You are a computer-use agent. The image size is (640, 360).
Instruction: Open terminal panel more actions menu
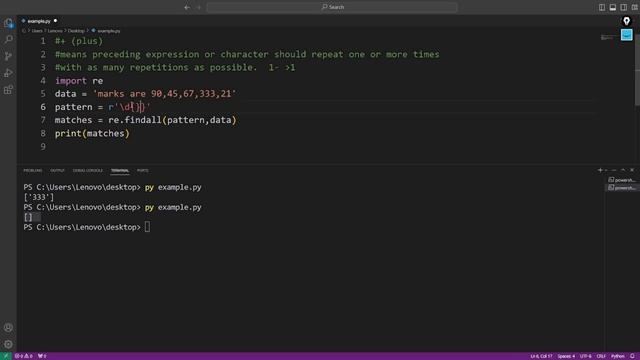coord(614,170)
